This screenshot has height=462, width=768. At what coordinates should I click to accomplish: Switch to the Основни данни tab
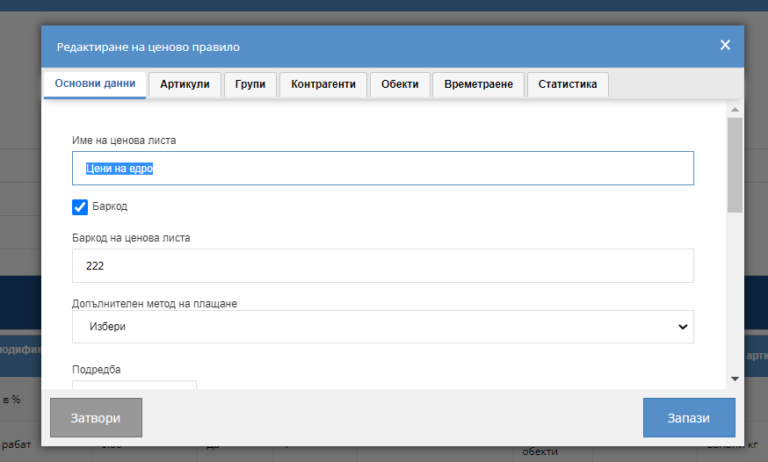95,85
